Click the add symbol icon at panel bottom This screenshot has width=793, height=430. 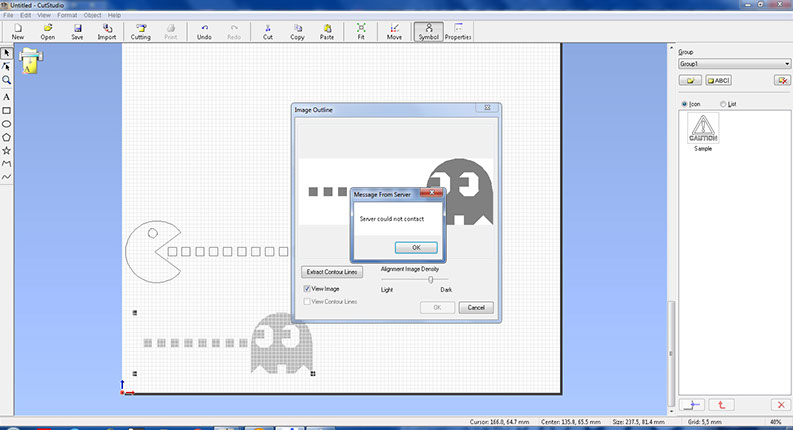coord(692,405)
